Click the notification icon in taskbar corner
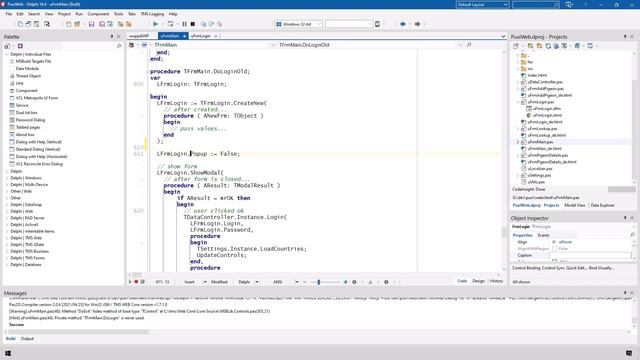 coord(629,353)
